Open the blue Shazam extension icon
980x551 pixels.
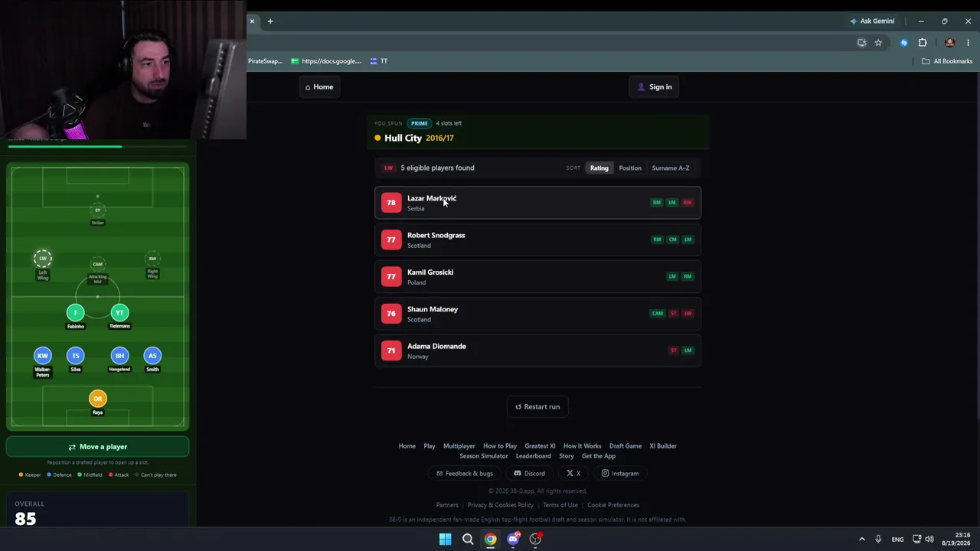coord(903,43)
